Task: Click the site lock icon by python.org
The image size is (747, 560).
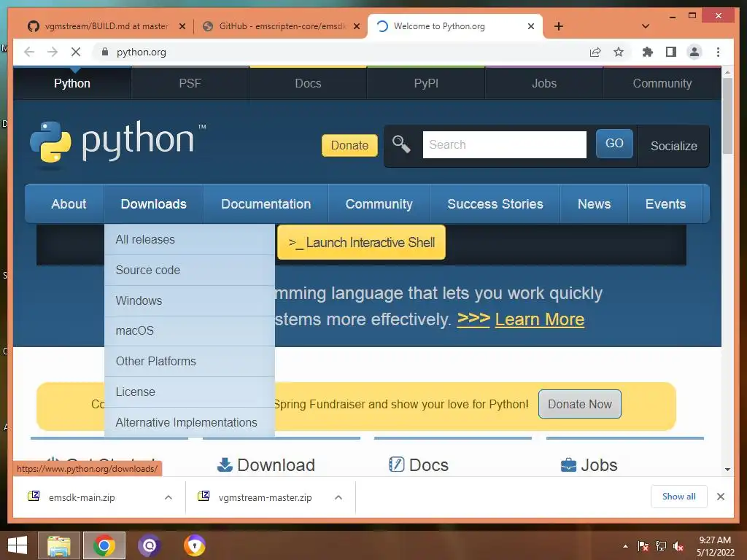Action: 105,52
